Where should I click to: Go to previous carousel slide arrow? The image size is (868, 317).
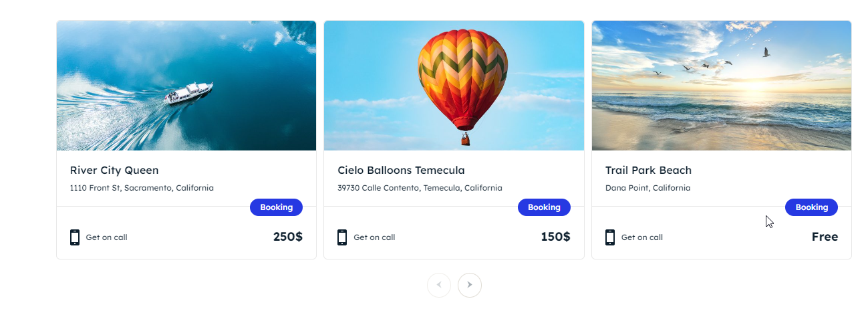pyautogui.click(x=439, y=285)
